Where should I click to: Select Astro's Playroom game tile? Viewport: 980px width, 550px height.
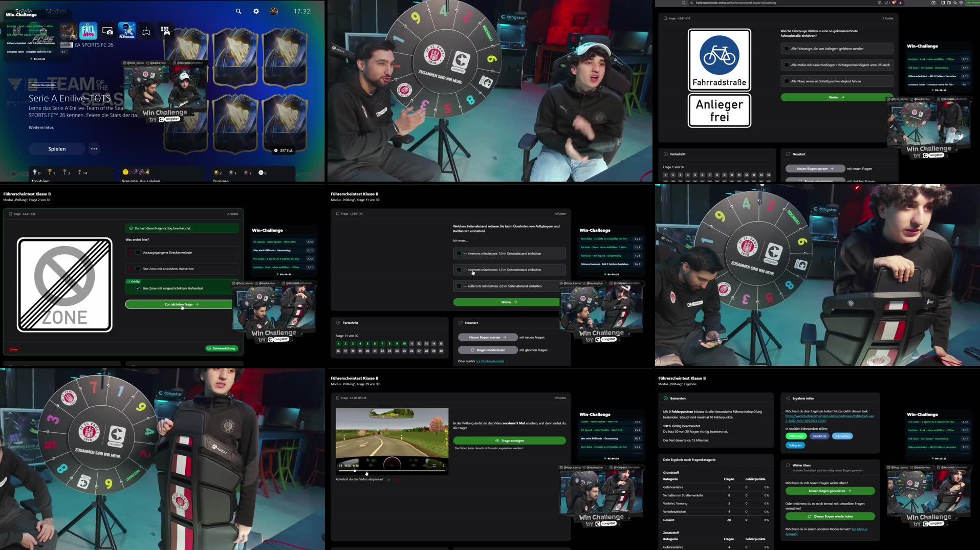(x=127, y=31)
